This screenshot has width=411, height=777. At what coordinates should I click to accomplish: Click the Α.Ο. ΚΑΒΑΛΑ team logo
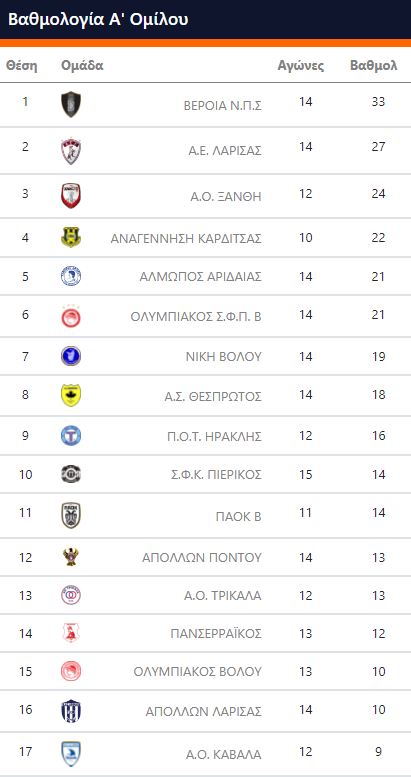tap(71, 754)
